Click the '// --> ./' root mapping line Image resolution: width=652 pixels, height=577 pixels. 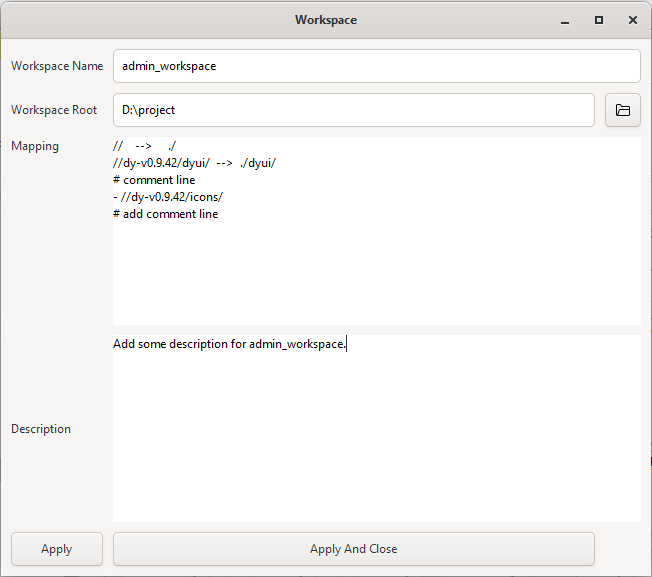pyautogui.click(x=145, y=146)
